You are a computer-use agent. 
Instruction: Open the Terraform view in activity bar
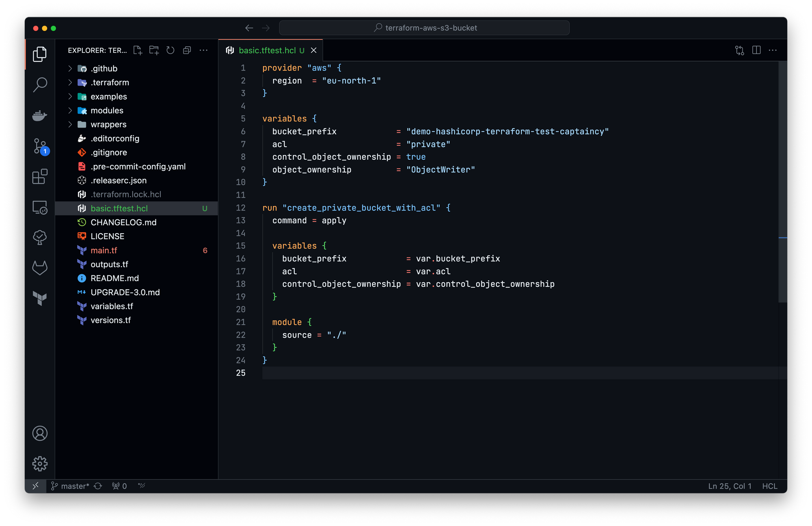(x=40, y=299)
